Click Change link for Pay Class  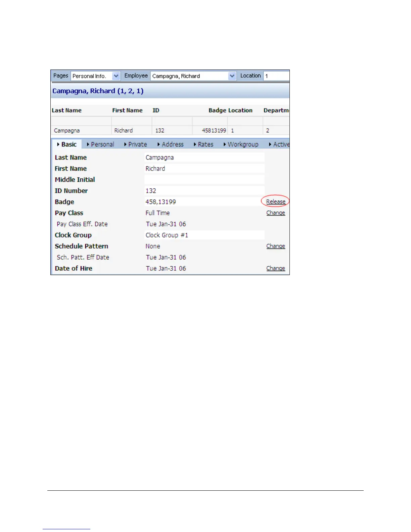[276, 213]
